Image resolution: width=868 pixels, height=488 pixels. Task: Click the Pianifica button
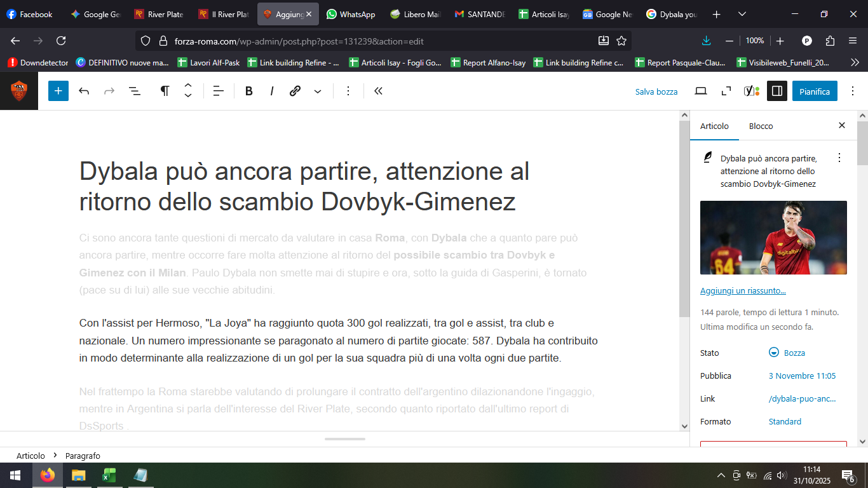pos(815,91)
